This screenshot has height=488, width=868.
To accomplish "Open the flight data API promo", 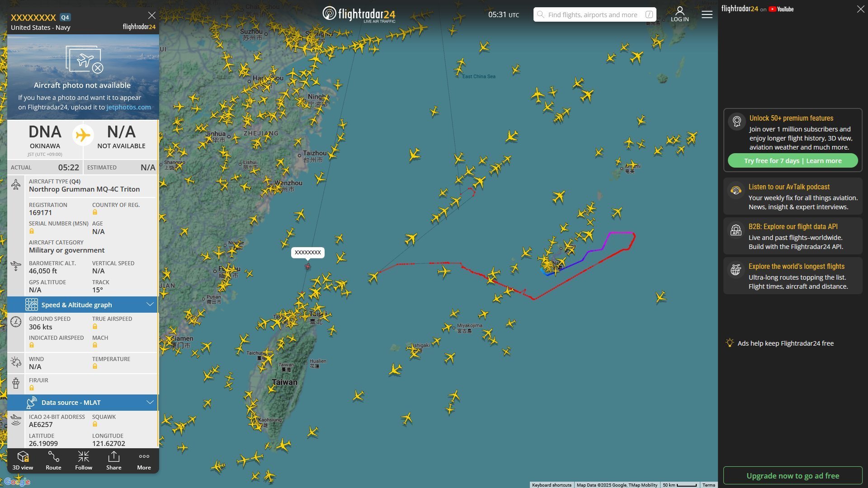I will click(x=793, y=236).
